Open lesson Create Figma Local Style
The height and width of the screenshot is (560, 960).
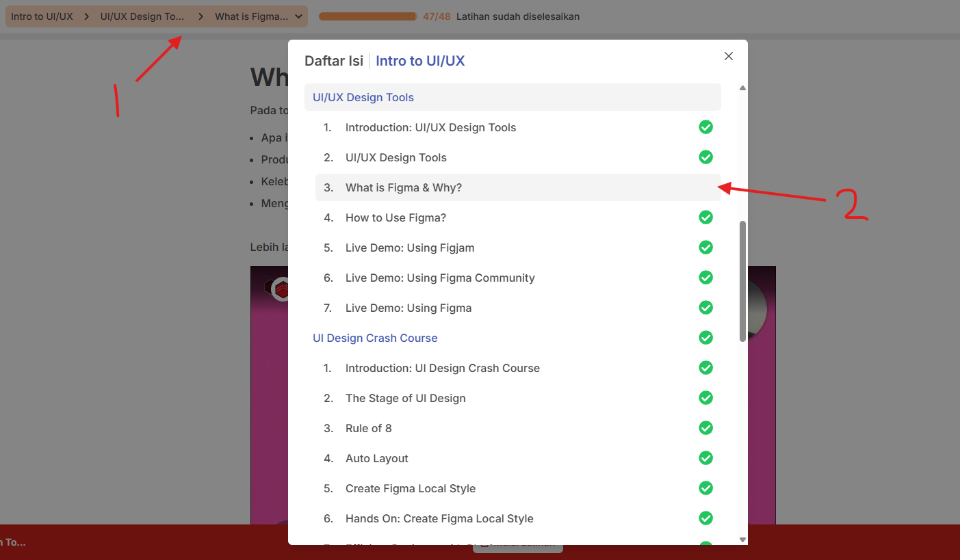[x=518, y=488]
